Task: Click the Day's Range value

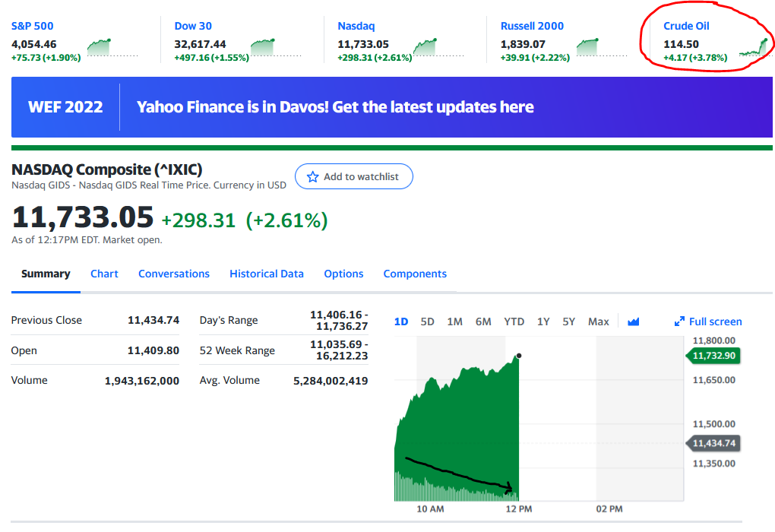Action: coord(339,321)
